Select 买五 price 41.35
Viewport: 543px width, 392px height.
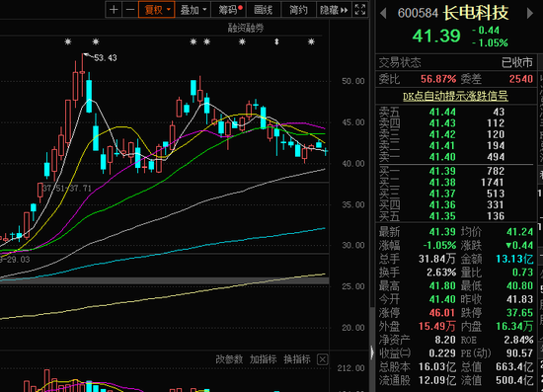tap(442, 216)
